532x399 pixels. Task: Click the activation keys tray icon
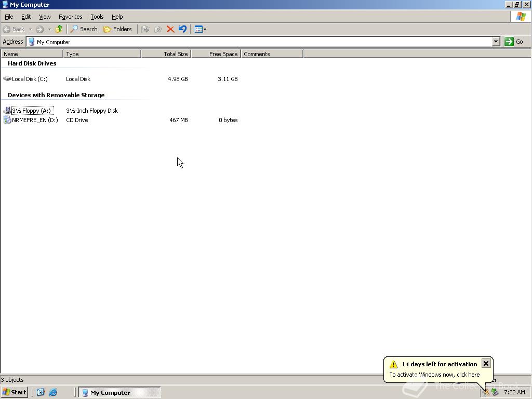click(x=486, y=393)
